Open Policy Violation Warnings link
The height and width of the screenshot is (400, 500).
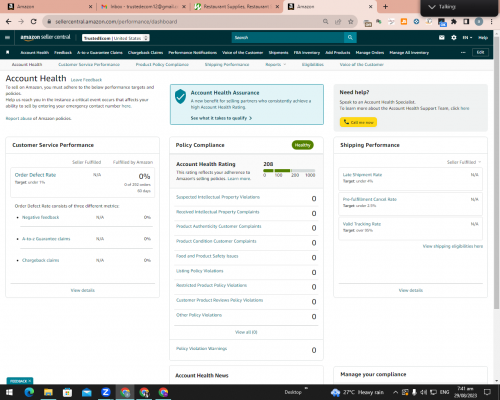pyautogui.click(x=201, y=349)
